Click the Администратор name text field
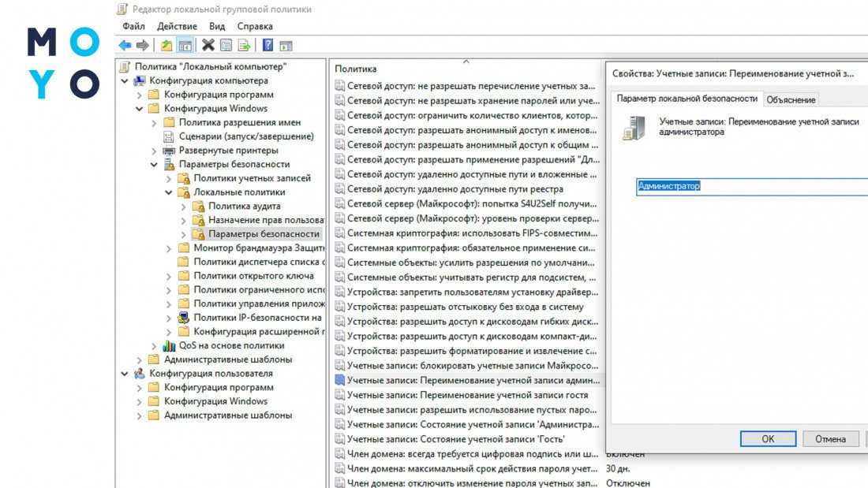Image resolution: width=868 pixels, height=488 pixels. (x=750, y=186)
